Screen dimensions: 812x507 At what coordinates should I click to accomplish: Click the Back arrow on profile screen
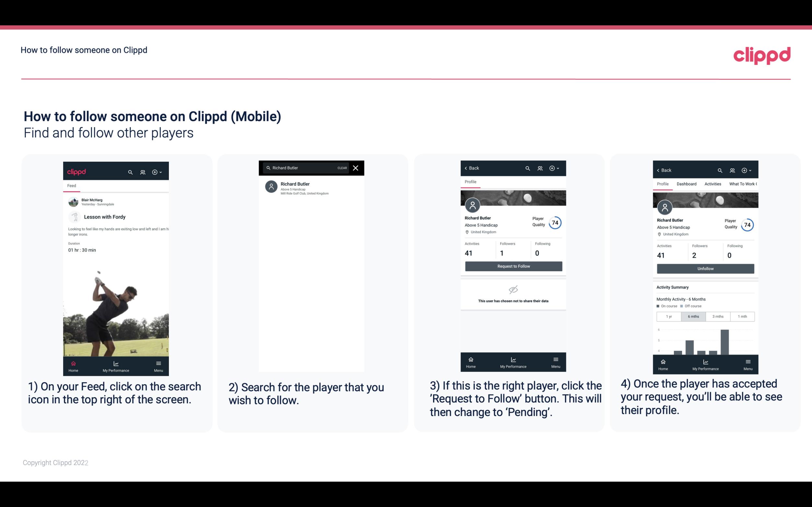[467, 167]
